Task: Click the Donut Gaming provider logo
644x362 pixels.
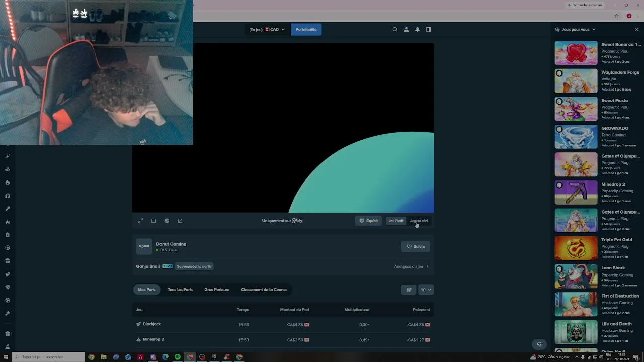Action: (144, 246)
